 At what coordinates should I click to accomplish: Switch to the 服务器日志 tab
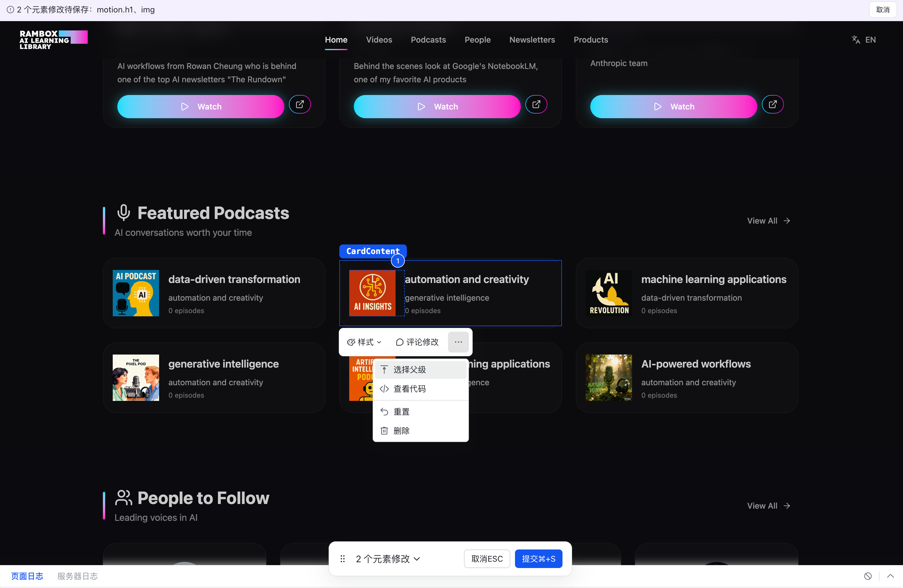(x=77, y=576)
